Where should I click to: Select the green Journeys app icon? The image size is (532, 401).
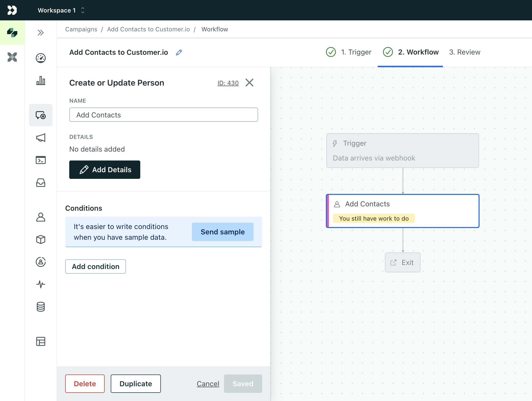pyautogui.click(x=12, y=33)
